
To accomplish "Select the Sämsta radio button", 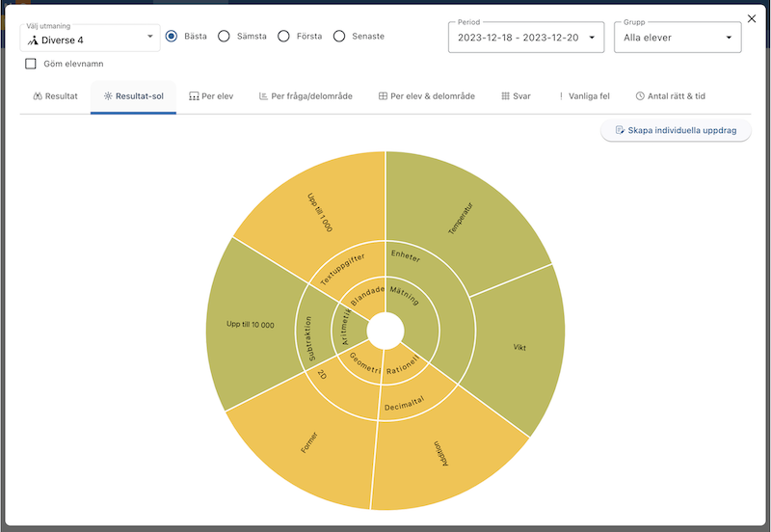I will tap(224, 37).
